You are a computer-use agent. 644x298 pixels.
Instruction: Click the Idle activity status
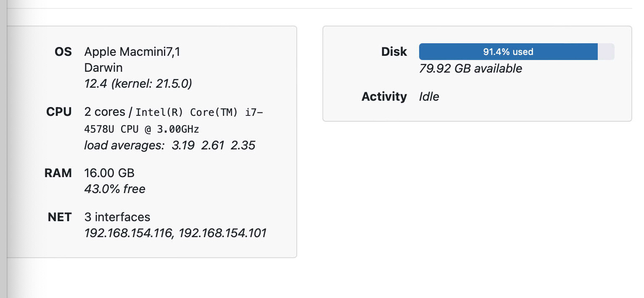coord(429,97)
